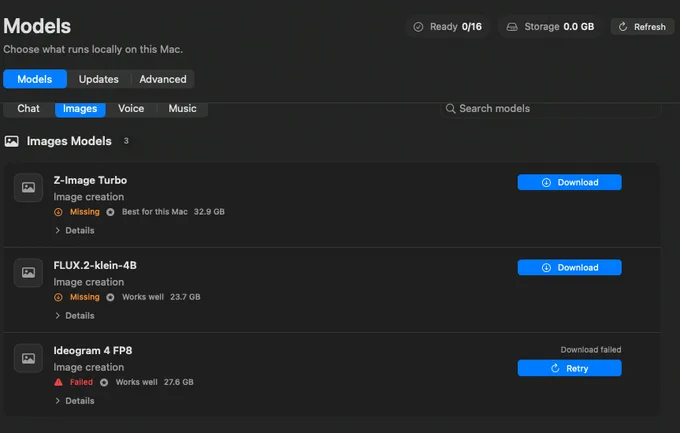Select the Images category tab
The image size is (680, 433).
click(x=80, y=108)
